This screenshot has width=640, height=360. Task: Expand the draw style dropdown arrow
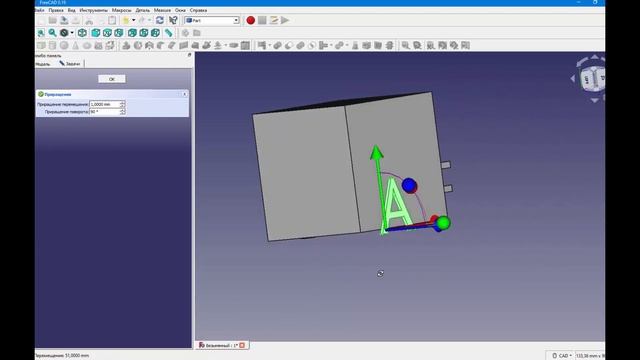pyautogui.click(x=72, y=33)
